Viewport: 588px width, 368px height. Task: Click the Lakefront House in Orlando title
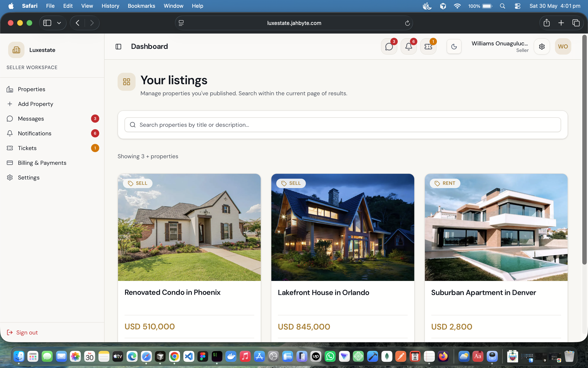[323, 293]
